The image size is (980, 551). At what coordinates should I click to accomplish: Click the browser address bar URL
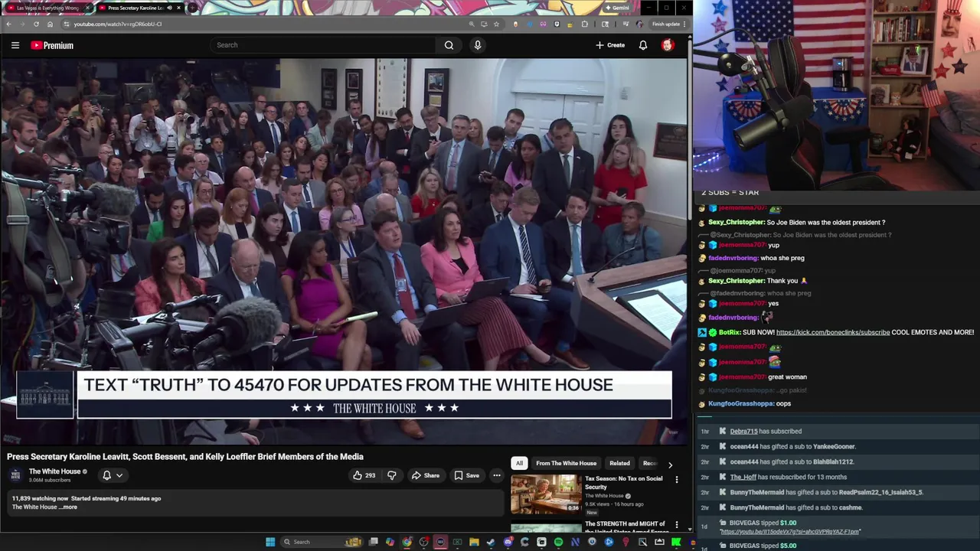coord(118,24)
